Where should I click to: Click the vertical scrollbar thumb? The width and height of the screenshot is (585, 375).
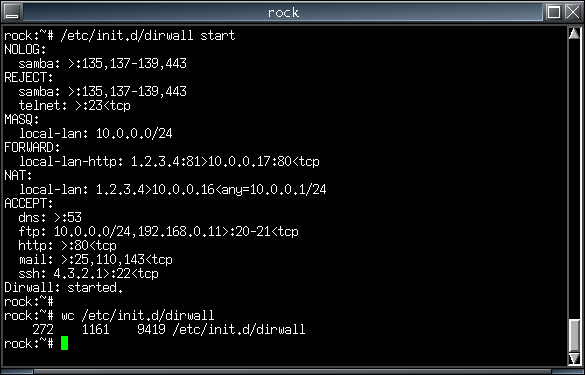click(574, 335)
